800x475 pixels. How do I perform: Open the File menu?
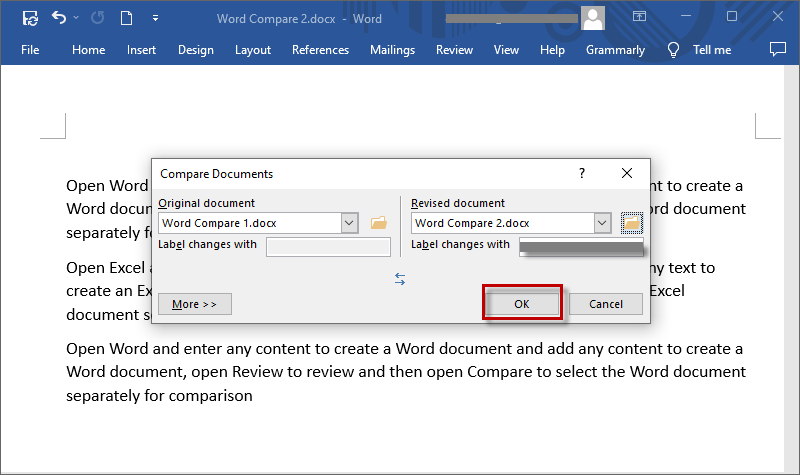[x=30, y=50]
